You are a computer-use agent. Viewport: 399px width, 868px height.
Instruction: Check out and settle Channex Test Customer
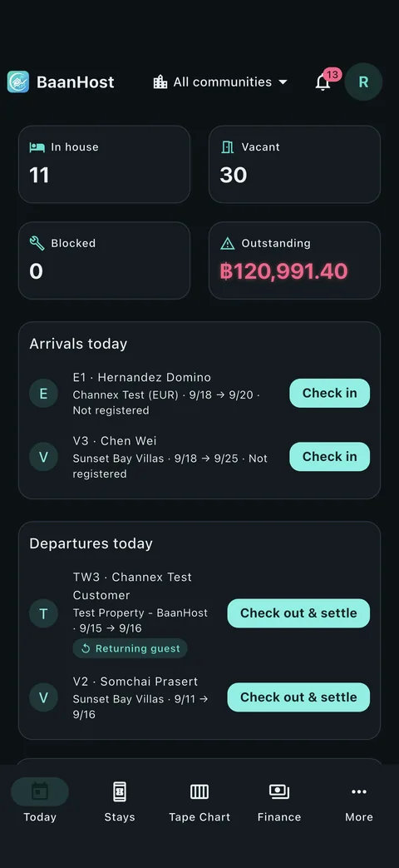(298, 613)
